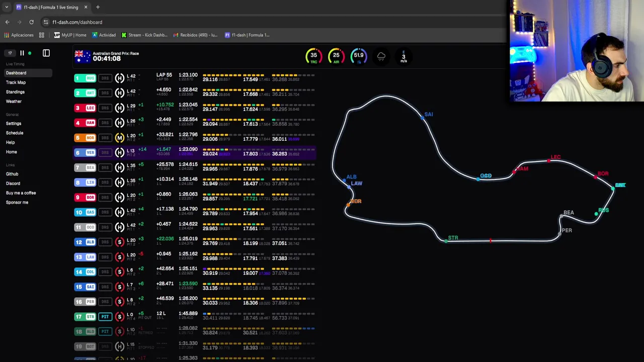
Task: Go to Home from sidebar
Action: click(x=11, y=152)
